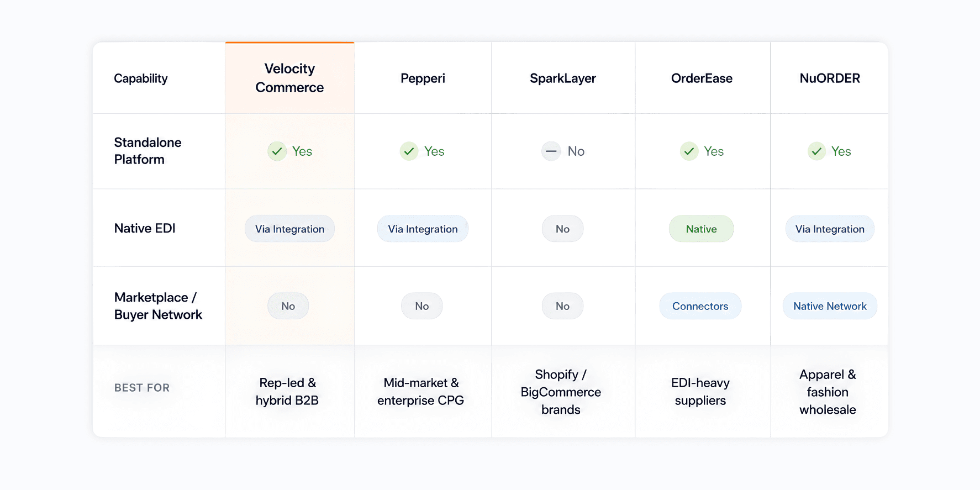Click Via Integration badge under NuORDER
The height and width of the screenshot is (490, 980).
pos(830,229)
